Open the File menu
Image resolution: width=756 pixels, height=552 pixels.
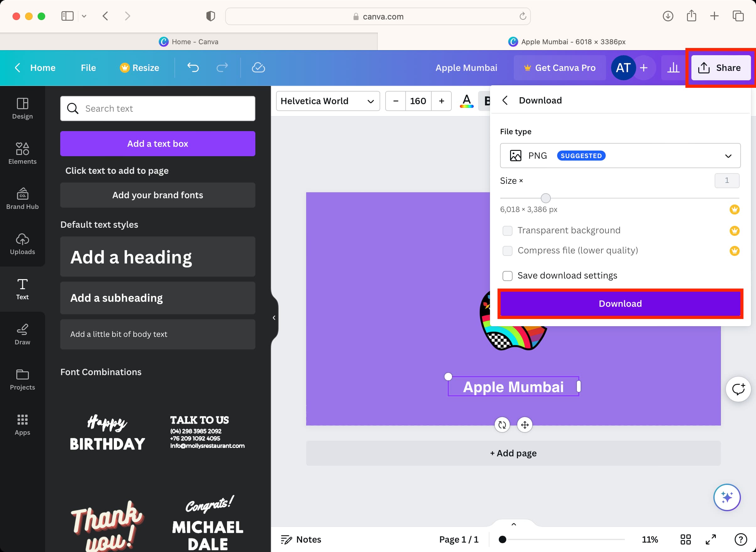tap(88, 68)
